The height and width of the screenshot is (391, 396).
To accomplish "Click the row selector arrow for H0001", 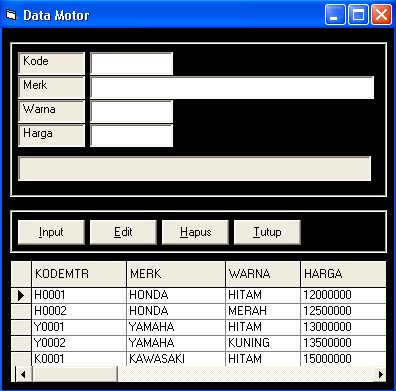I will [x=21, y=295].
